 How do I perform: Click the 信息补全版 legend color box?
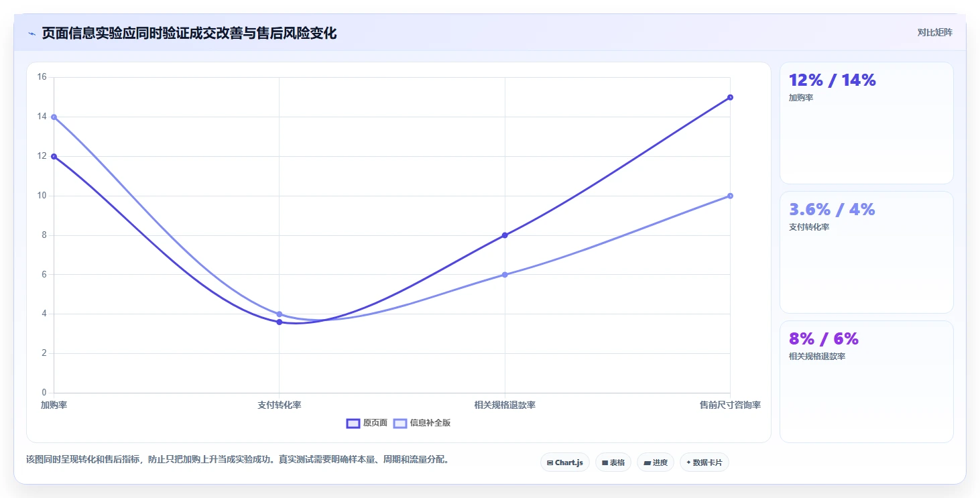[x=400, y=423]
